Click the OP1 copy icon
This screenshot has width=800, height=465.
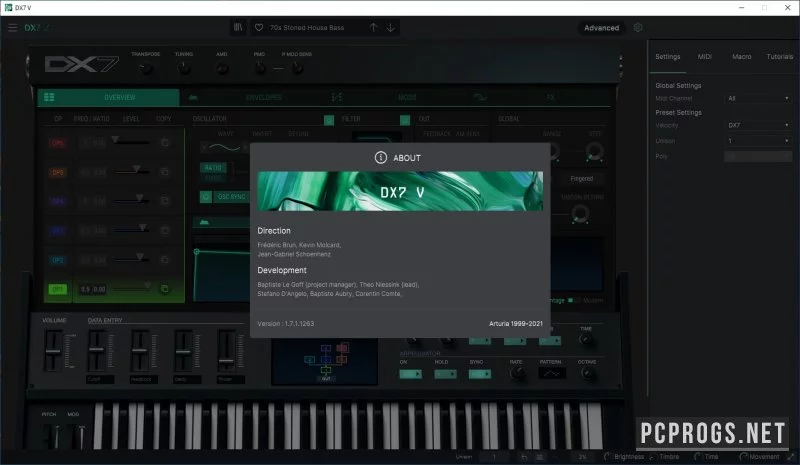[x=164, y=289]
